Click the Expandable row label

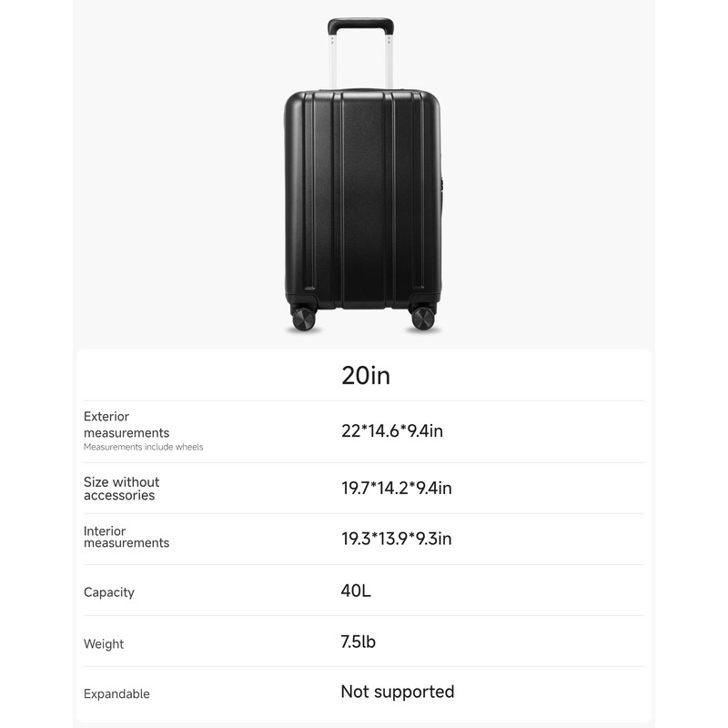click(x=116, y=694)
